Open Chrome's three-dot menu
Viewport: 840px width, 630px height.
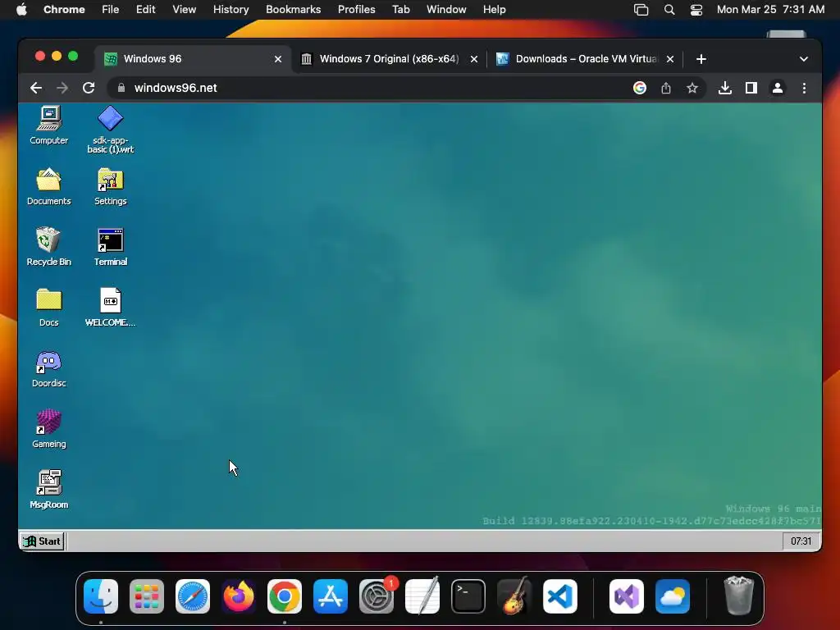(x=804, y=88)
